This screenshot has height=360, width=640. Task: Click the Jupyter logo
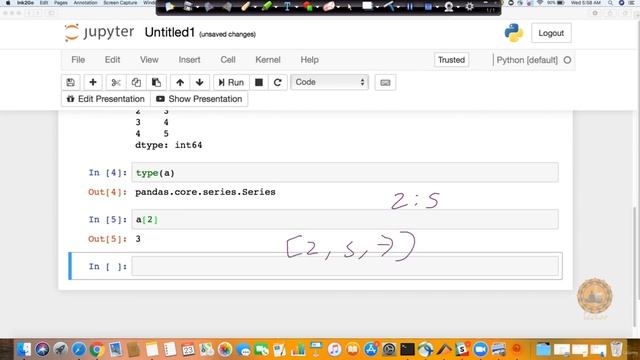99,33
